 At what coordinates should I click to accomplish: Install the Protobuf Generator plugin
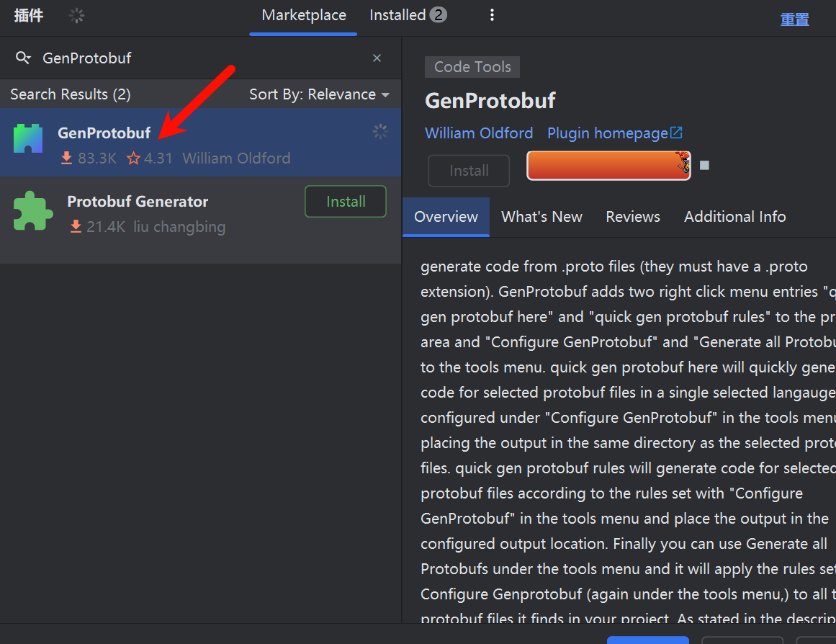pyautogui.click(x=346, y=202)
